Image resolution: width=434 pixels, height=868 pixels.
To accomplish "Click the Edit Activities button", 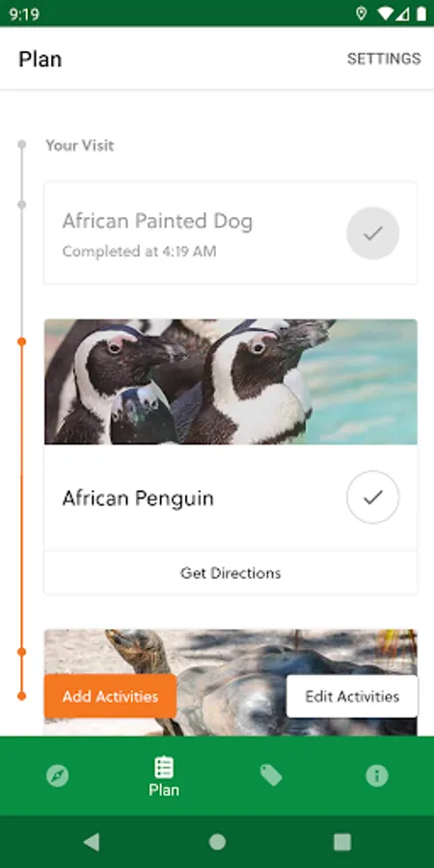I will click(352, 696).
